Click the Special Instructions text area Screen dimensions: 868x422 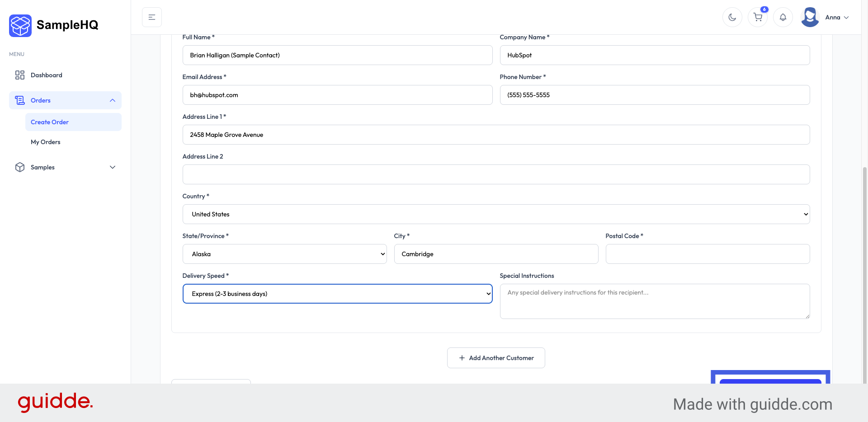654,301
